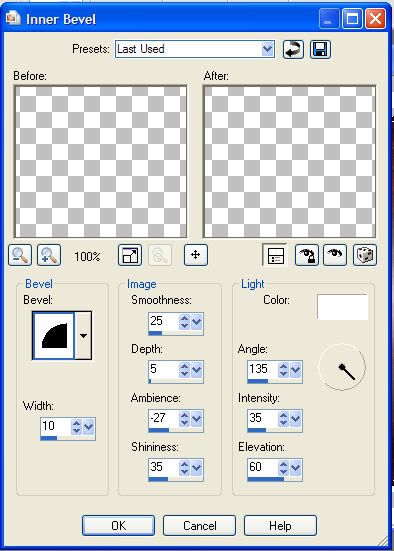Click the randomize parameters dice icon
The height and width of the screenshot is (551, 394).
[365, 255]
